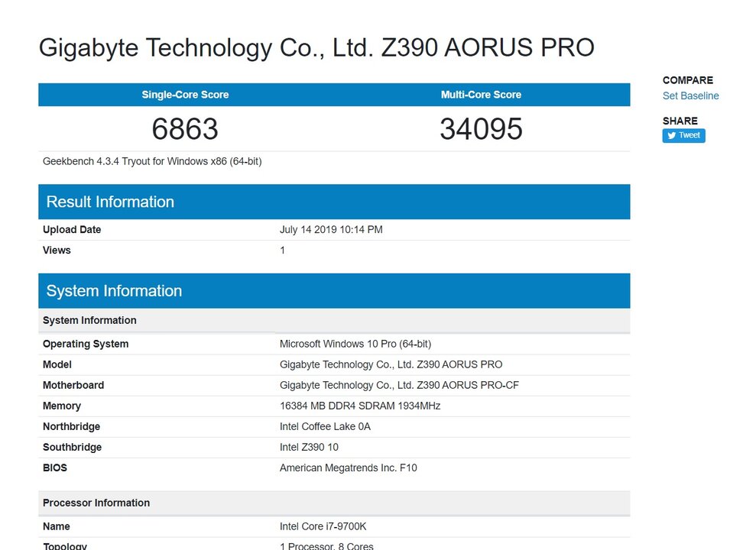Image resolution: width=756 pixels, height=550 pixels.
Task: Click the System Information blue header
Action: pos(334,291)
